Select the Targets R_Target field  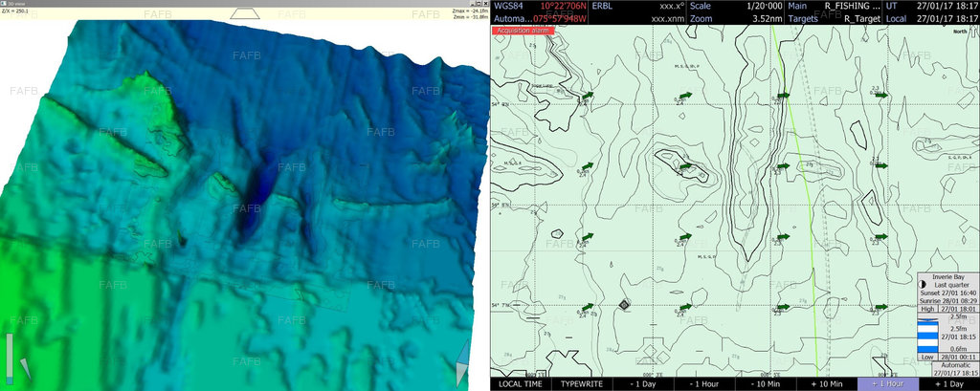tap(833, 18)
